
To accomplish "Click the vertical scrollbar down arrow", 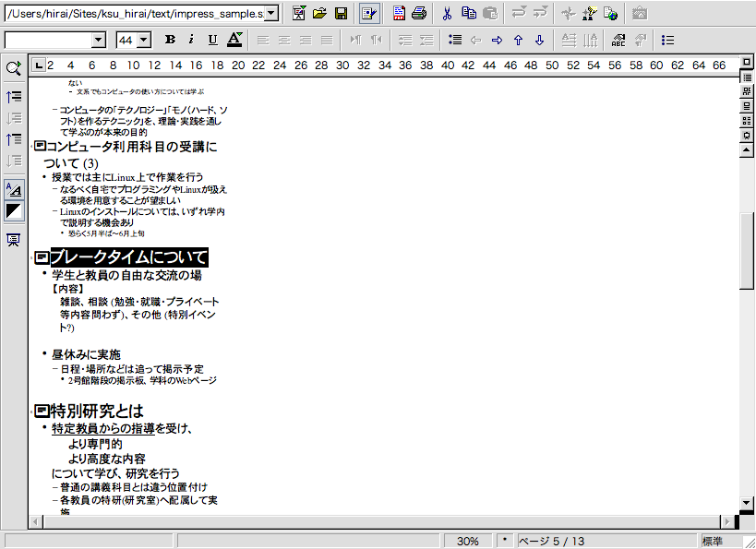I will coord(747,503).
